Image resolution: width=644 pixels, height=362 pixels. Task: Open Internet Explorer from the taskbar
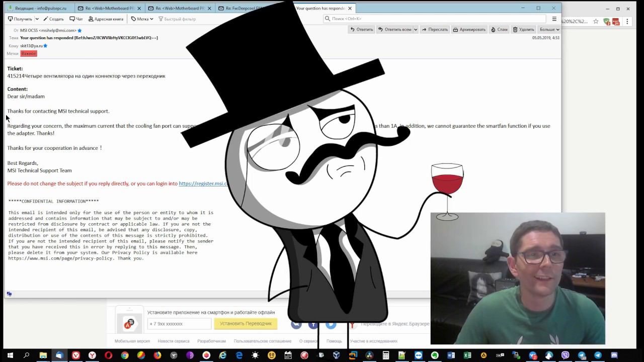point(223,355)
